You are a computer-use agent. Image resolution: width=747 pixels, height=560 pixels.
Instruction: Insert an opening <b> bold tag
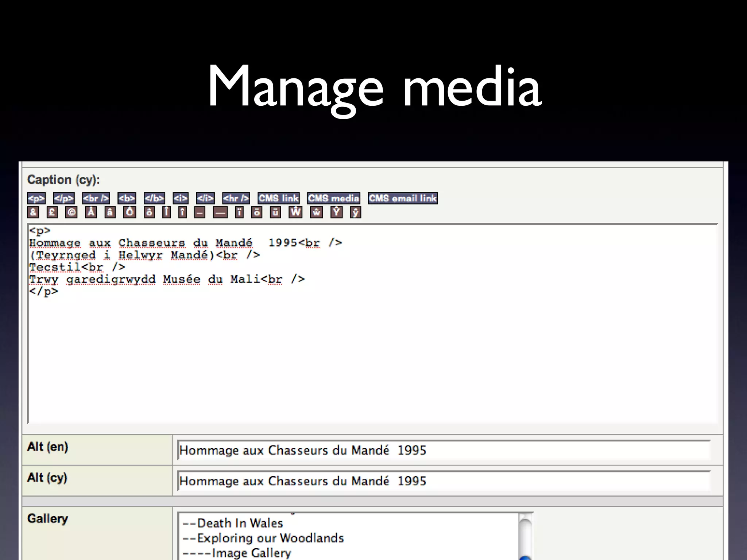coord(127,198)
